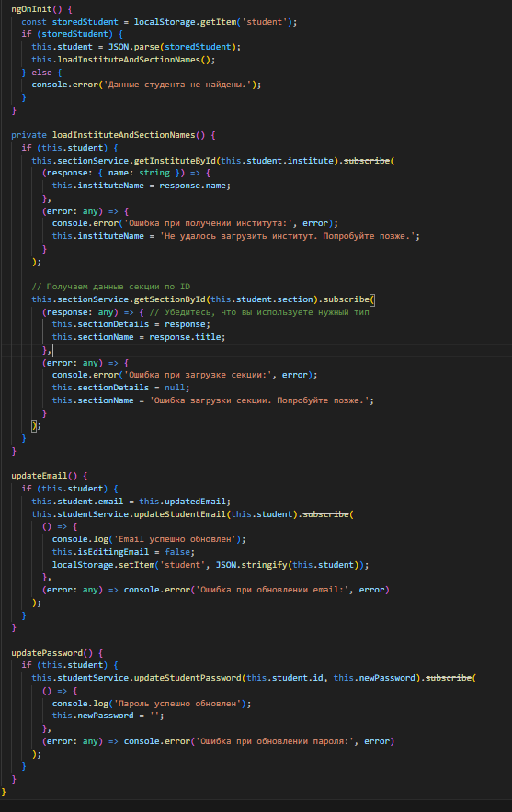This screenshot has width=512, height=812.
Task: Click the ngOnInit method name
Action: 31,9
